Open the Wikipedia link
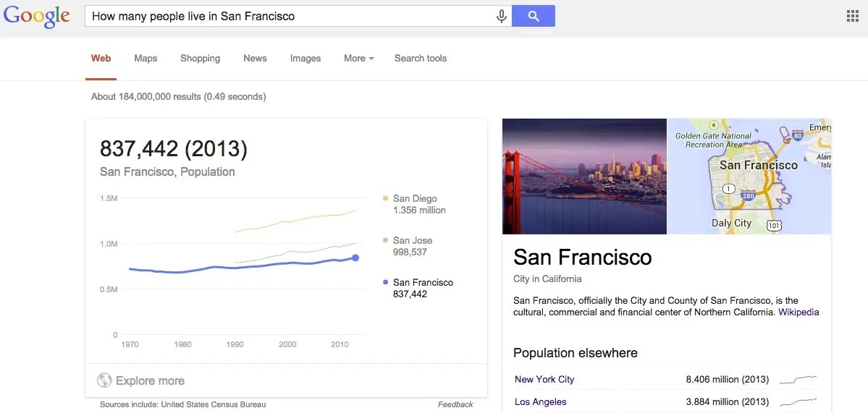The width and height of the screenshot is (868, 413). tap(799, 312)
